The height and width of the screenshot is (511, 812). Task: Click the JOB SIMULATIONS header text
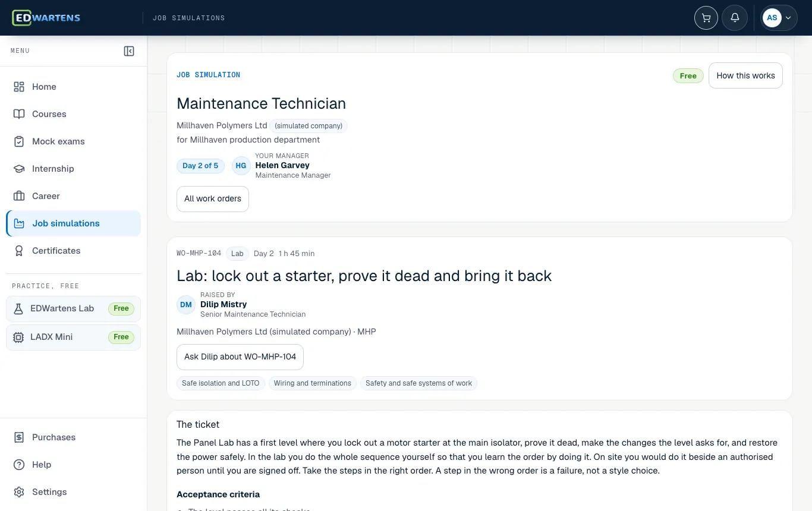[189, 18]
